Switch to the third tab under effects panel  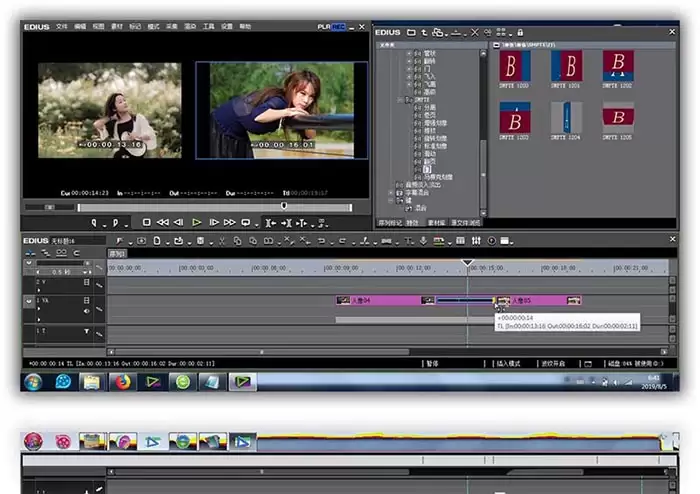pyautogui.click(x=436, y=223)
